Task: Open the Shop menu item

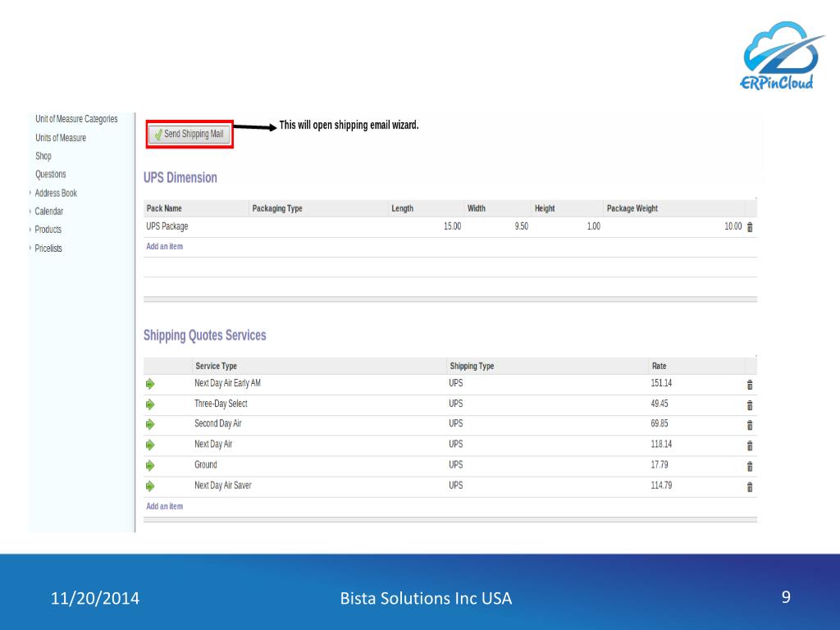Action: pyautogui.click(x=43, y=156)
